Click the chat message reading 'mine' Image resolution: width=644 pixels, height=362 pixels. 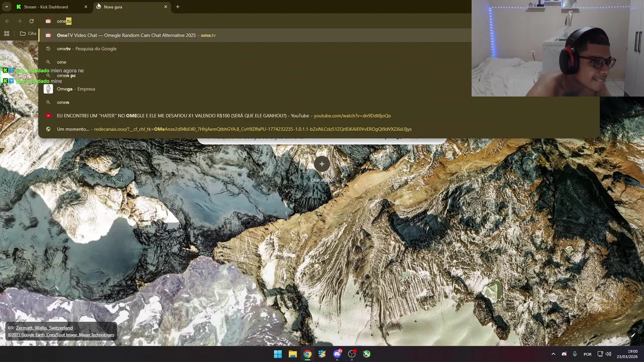pyautogui.click(x=56, y=81)
